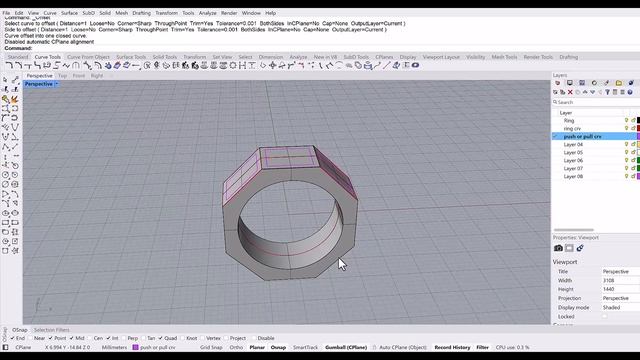Open the Layers panel tab icon

point(558,83)
